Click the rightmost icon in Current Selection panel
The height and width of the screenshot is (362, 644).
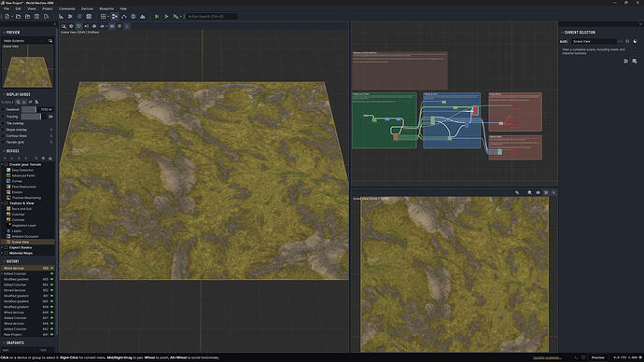point(635,62)
